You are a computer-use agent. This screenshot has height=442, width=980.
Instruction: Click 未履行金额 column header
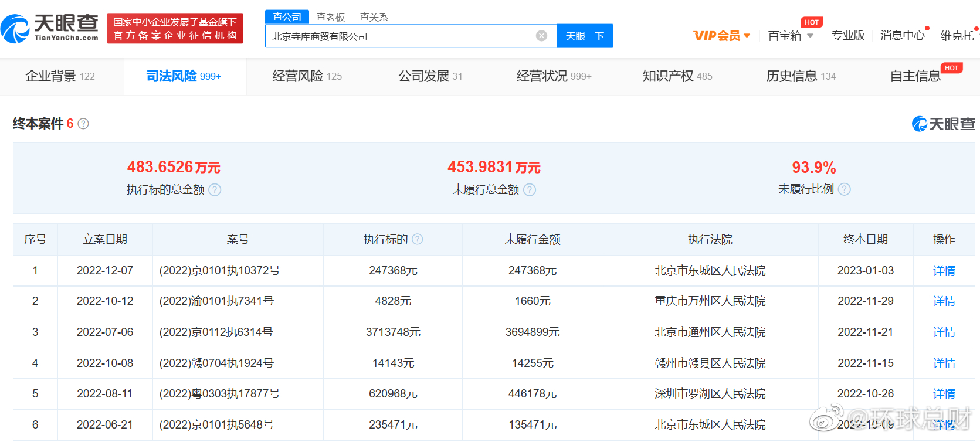point(533,239)
